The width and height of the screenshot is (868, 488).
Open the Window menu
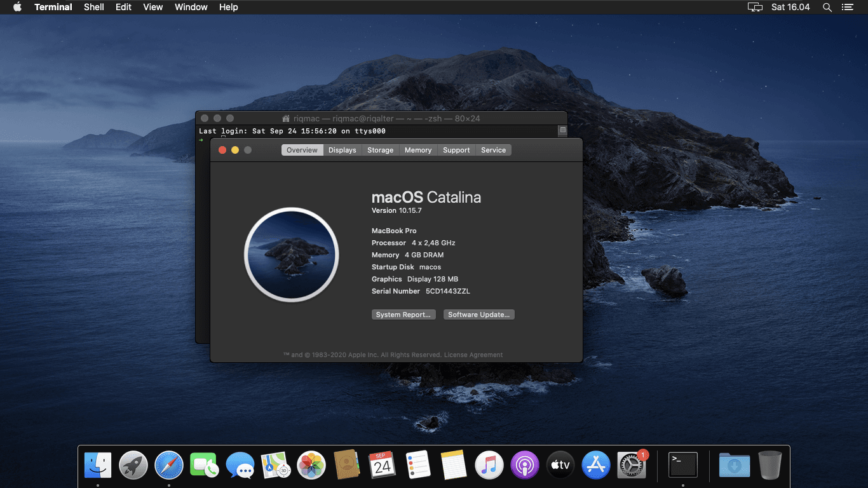tap(191, 7)
